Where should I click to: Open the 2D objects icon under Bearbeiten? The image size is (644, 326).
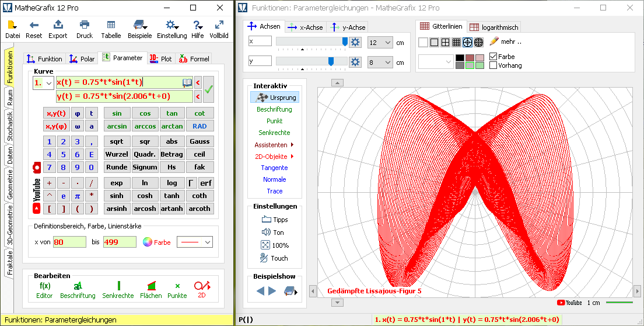(202, 285)
